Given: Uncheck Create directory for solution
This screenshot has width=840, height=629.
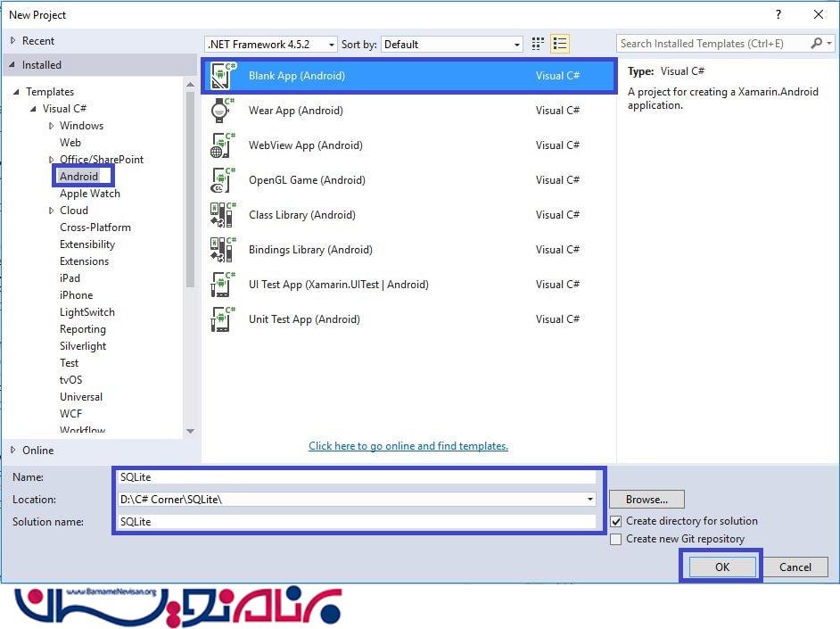Looking at the screenshot, I should click(616, 521).
